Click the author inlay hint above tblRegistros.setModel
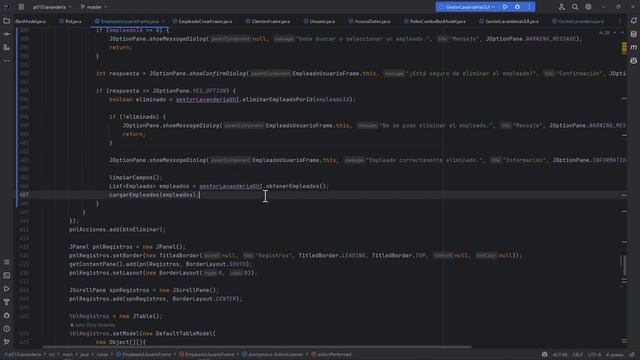Screen dimensions: 640x360 click(93, 325)
